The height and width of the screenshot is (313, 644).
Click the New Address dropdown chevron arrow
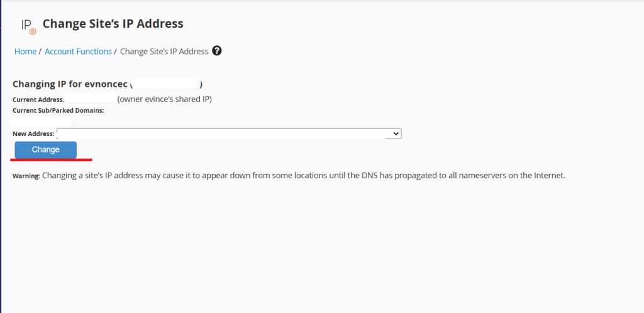396,134
